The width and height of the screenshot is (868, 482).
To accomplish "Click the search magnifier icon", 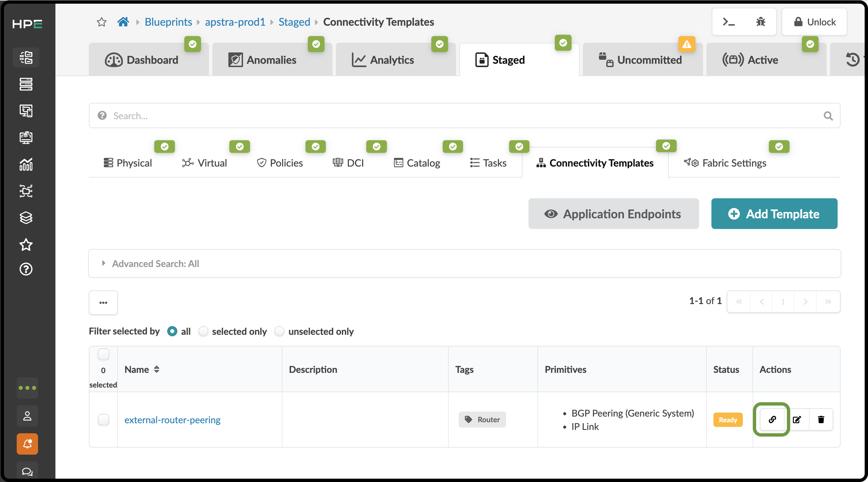I will (x=828, y=116).
